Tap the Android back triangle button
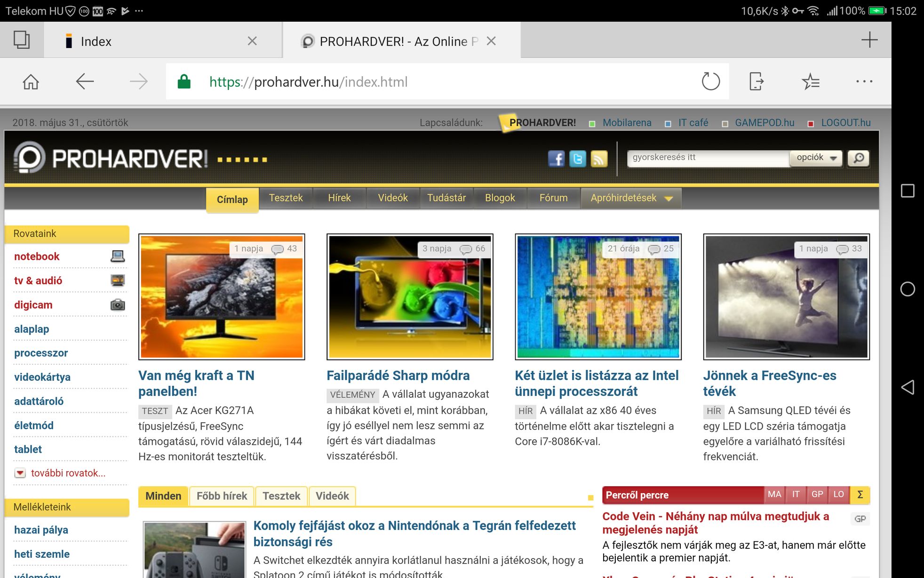The width and height of the screenshot is (924, 578). tap(908, 387)
